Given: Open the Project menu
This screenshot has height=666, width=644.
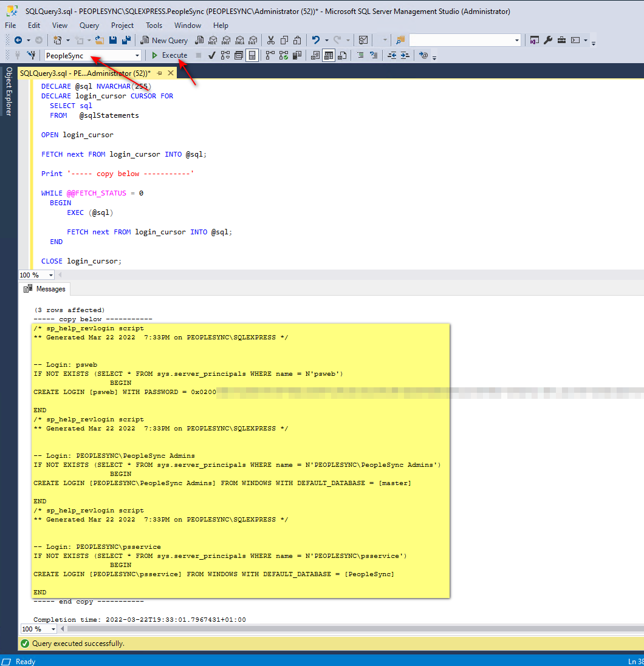Looking at the screenshot, I should (123, 25).
